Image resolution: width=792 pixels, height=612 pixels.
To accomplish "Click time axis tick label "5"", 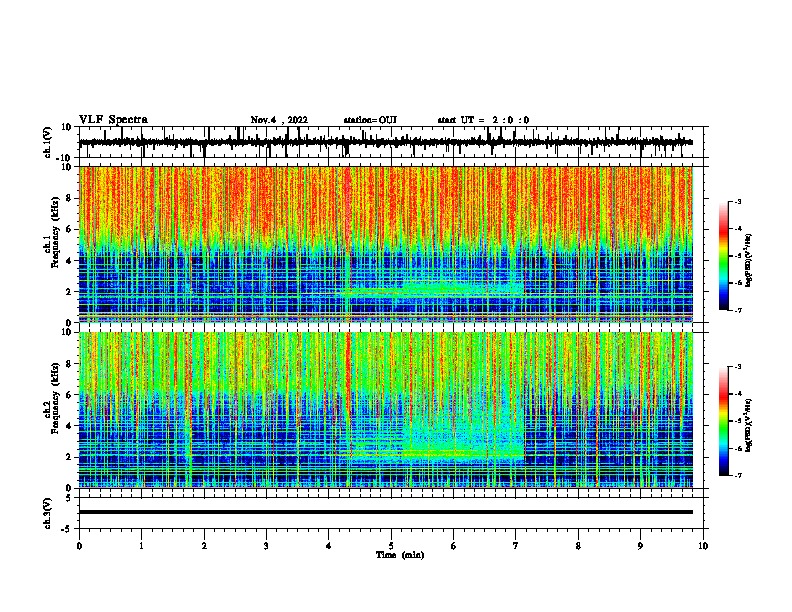I will click(391, 546).
